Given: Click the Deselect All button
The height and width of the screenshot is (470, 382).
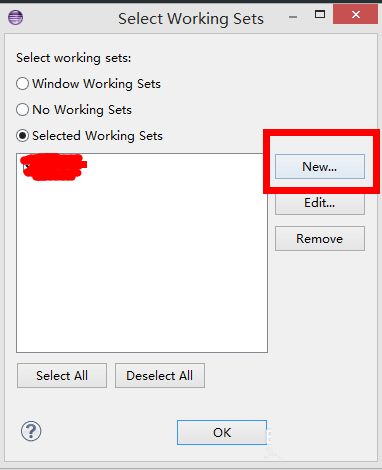Looking at the screenshot, I should pos(160,376).
